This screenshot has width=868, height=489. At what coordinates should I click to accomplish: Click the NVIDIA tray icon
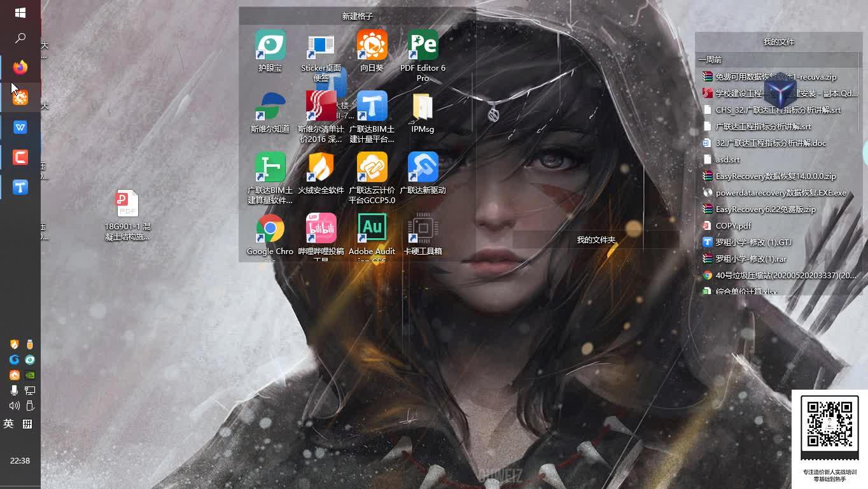pos(30,375)
